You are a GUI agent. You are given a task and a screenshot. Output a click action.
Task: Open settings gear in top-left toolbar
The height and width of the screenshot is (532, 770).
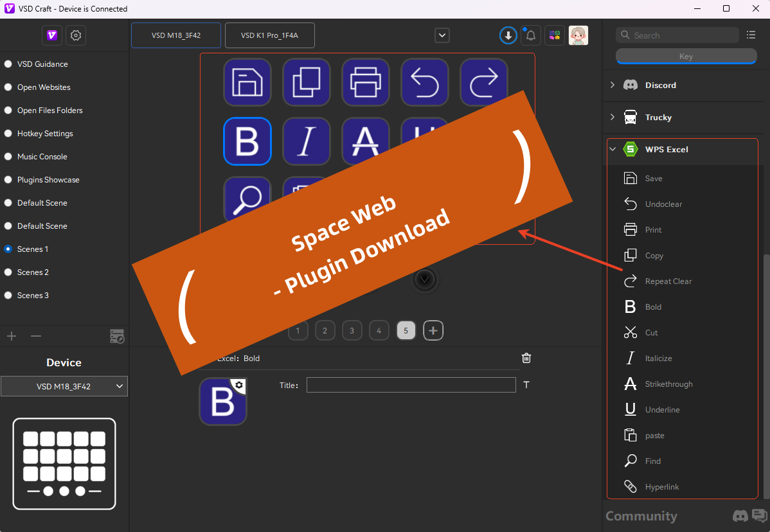[76, 35]
